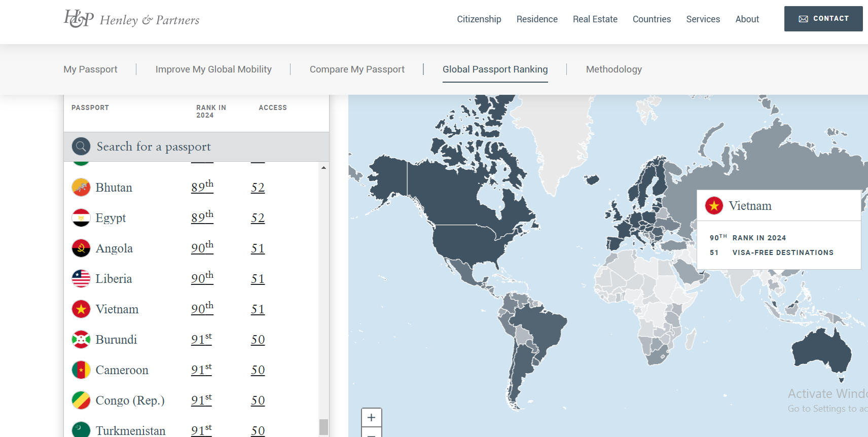The width and height of the screenshot is (868, 437).
Task: Click the Angola flag icon
Action: pyautogui.click(x=81, y=248)
